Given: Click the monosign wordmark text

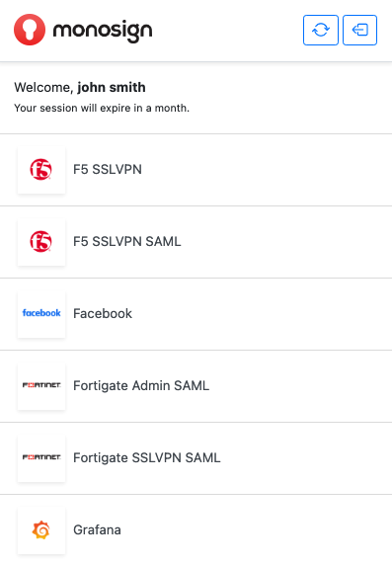Looking at the screenshot, I should [103, 32].
